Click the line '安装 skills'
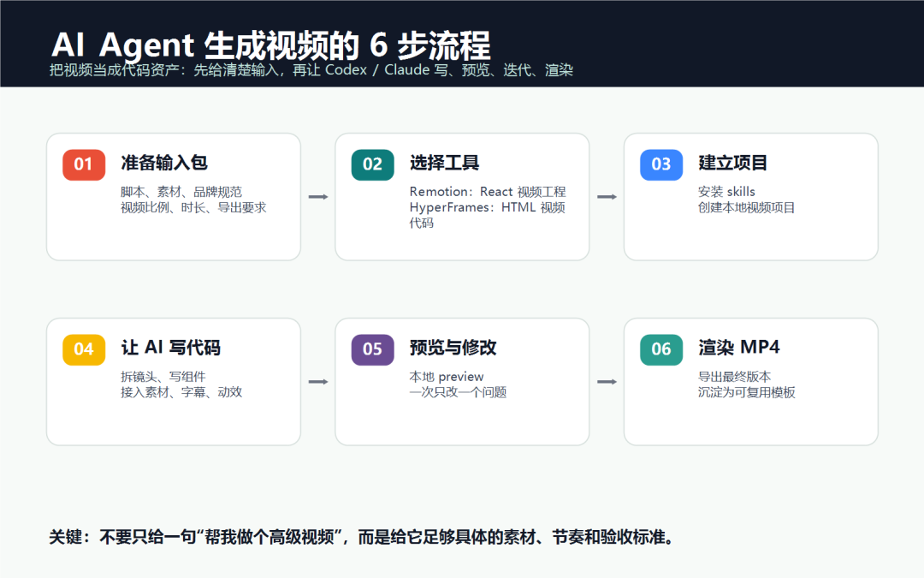The image size is (924, 578). pyautogui.click(x=726, y=192)
